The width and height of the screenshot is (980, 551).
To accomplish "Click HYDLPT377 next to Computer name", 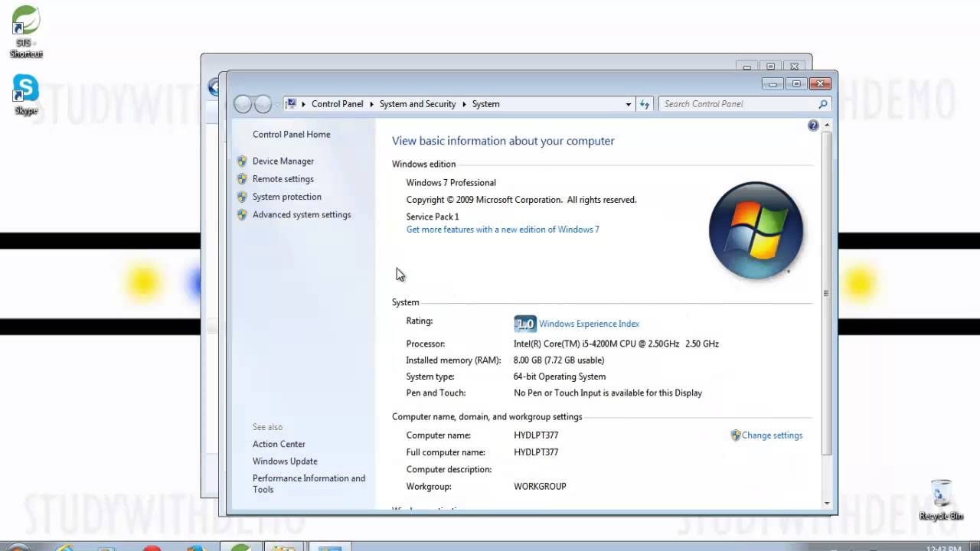I will tap(536, 435).
